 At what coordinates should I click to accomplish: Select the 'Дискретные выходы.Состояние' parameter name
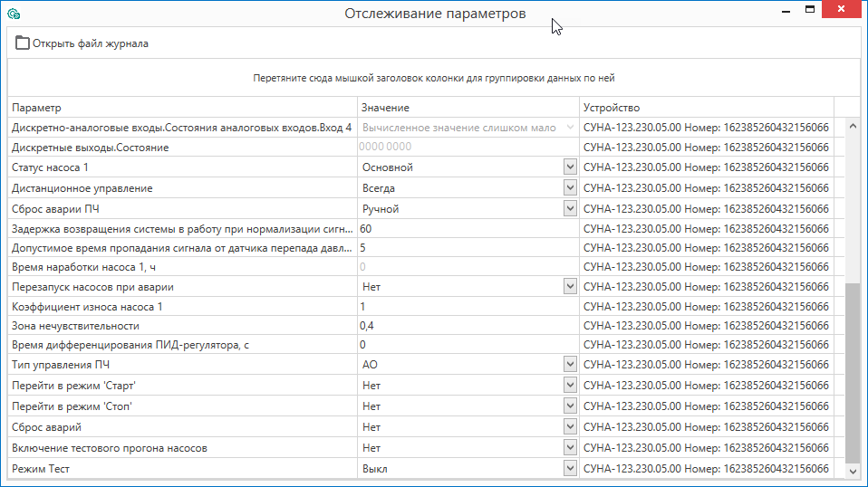click(91, 148)
